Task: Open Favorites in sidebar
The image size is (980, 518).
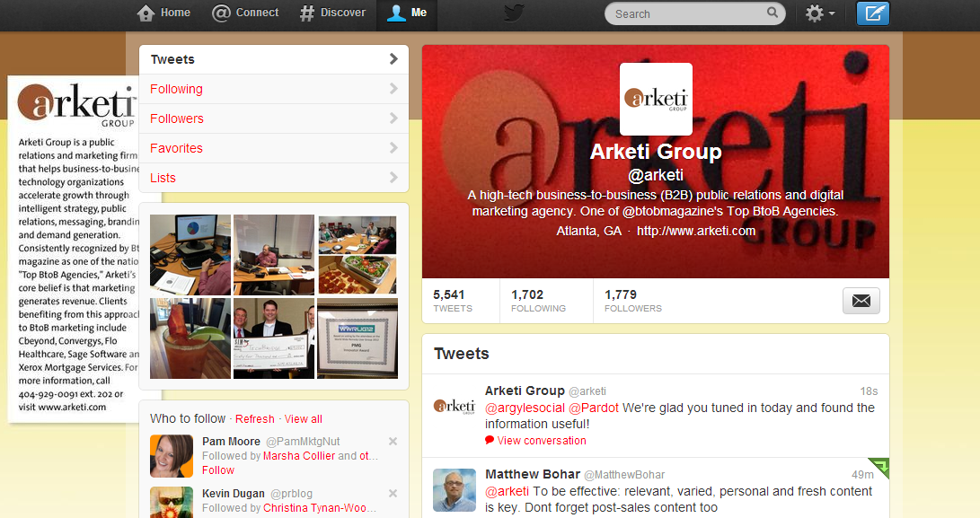Action: point(274,148)
